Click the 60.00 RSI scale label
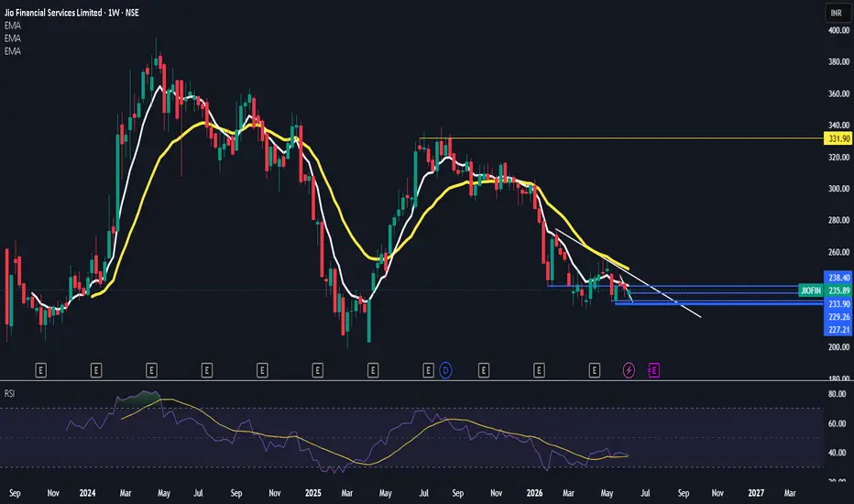This screenshot has width=854, height=504. pyautogui.click(x=838, y=423)
